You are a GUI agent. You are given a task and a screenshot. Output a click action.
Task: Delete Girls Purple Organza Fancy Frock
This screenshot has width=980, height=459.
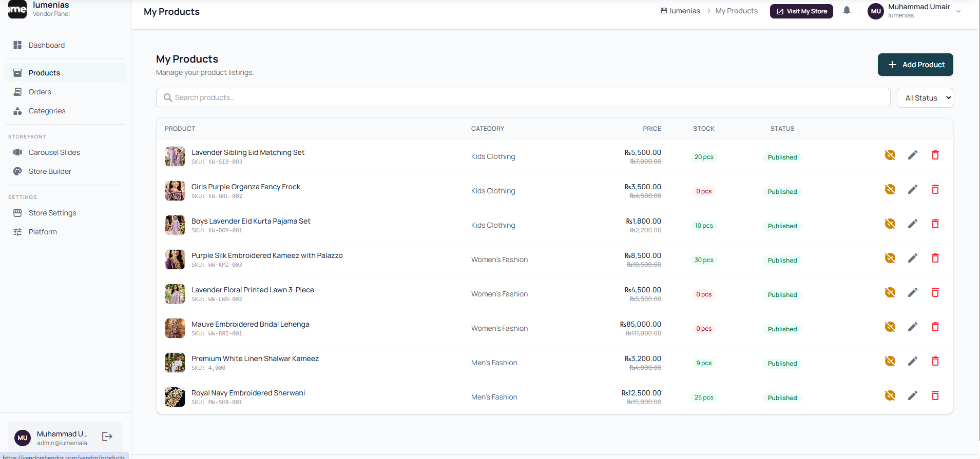(935, 189)
